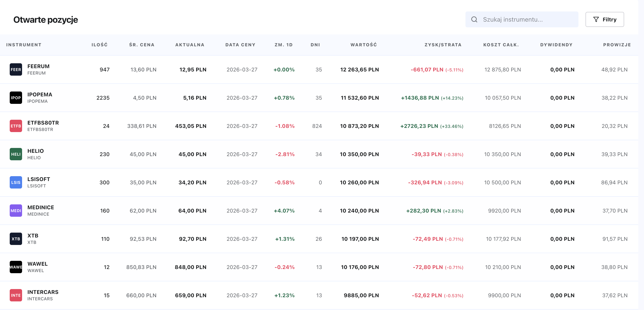The image size is (644, 310).
Task: Open the INTERCARS instrument name
Action: 43,292
